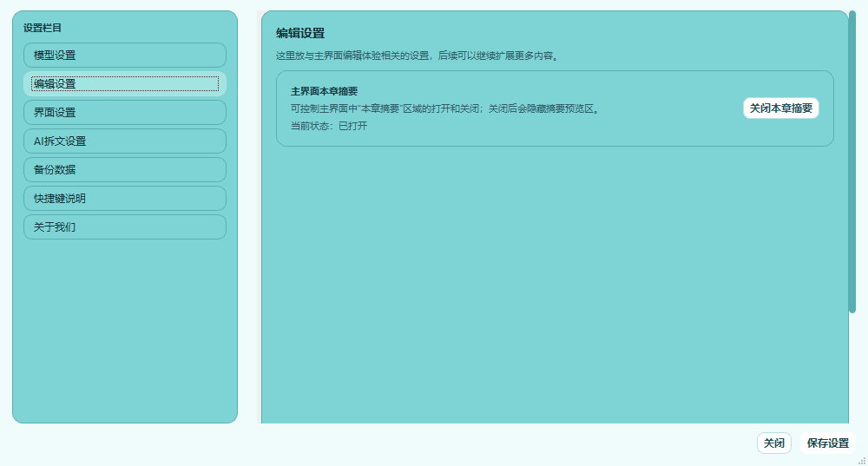The width and height of the screenshot is (868, 466).
Task: Switch to 界面设置
Action: (x=124, y=112)
